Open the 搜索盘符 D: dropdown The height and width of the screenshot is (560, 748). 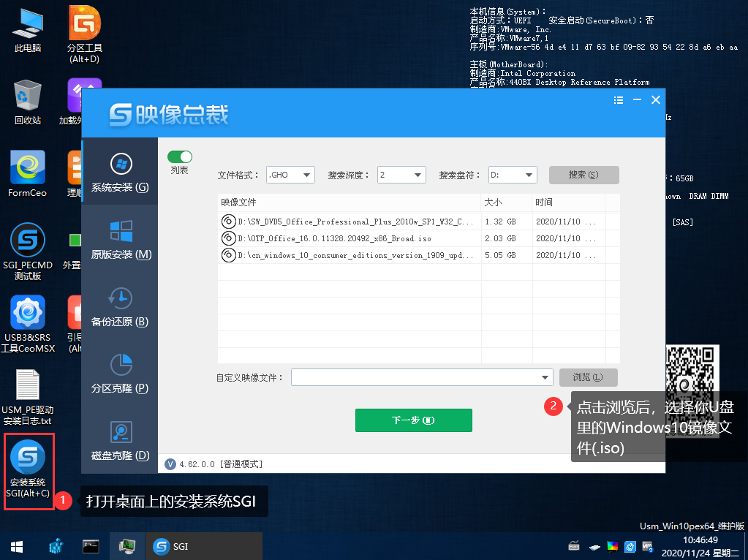tap(513, 175)
